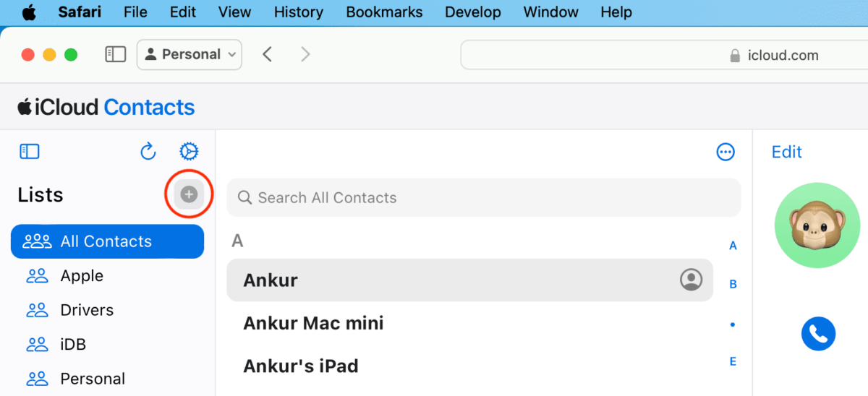868x396 pixels.
Task: Open the Edit menu
Action: 183,12
